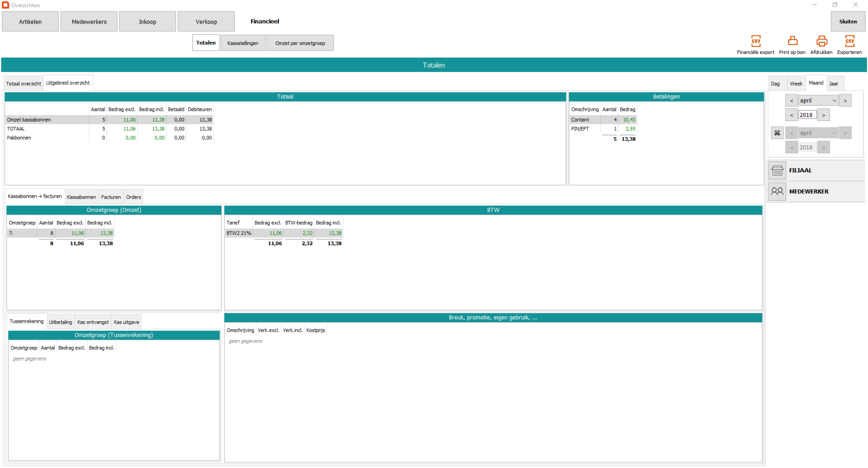Open the Kas ontvangst tab

coord(93,322)
